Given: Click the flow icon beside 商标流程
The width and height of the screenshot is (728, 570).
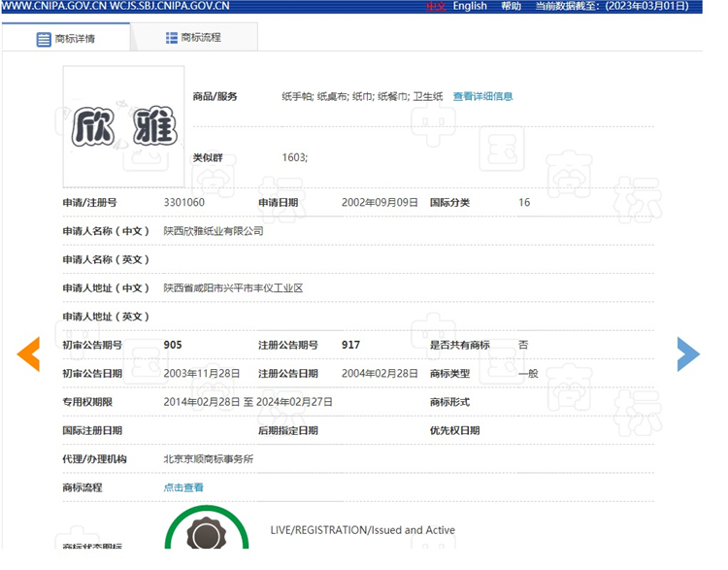Looking at the screenshot, I should click(x=172, y=38).
